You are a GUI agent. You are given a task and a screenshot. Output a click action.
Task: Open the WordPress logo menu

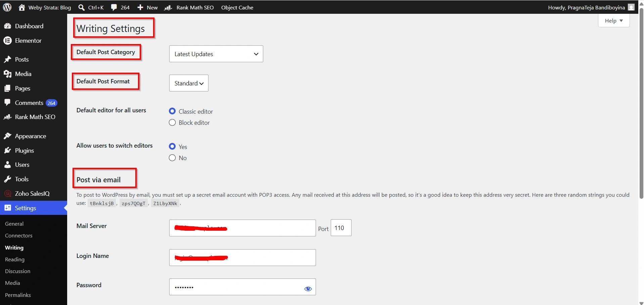[x=7, y=7]
